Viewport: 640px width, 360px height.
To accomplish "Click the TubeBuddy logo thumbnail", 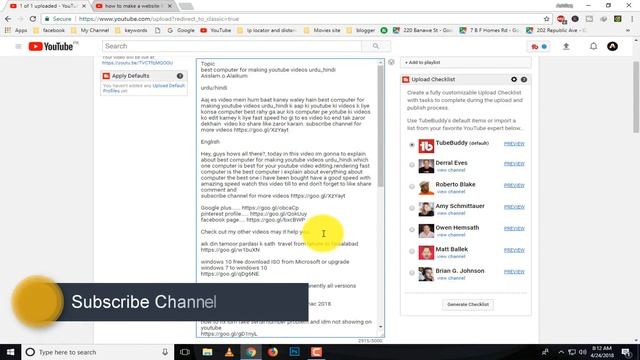I will point(426,146).
